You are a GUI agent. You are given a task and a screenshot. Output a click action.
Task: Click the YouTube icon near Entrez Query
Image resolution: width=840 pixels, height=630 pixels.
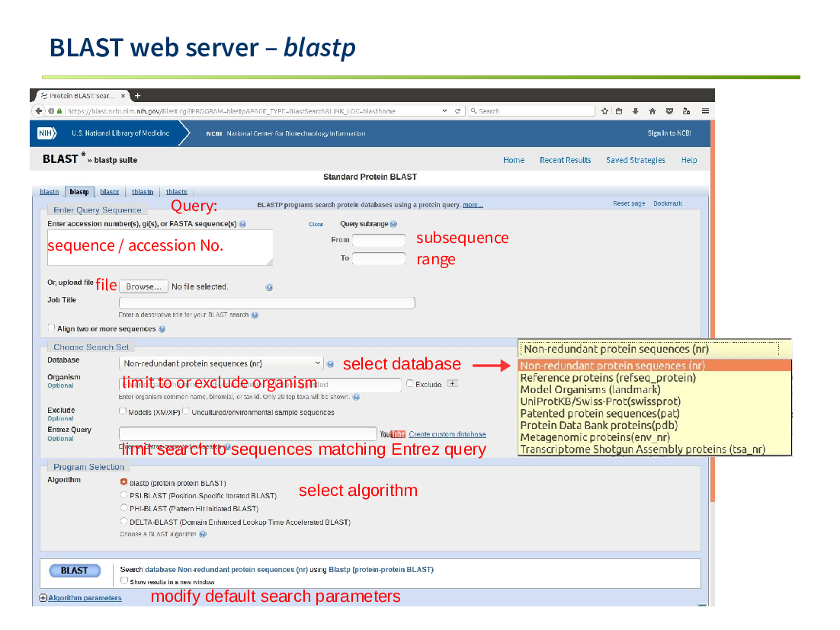tap(393, 434)
